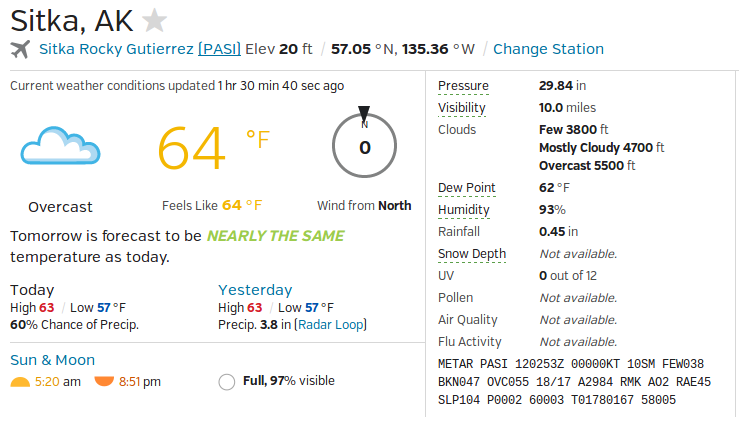Open the PASI station code link
Screen dimensions: 739x428
coord(219,49)
